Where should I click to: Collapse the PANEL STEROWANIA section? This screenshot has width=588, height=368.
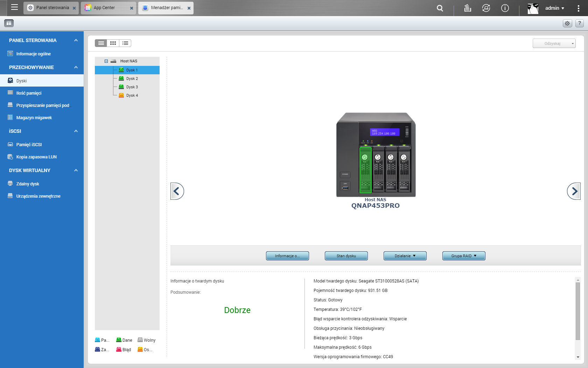pyautogui.click(x=76, y=40)
